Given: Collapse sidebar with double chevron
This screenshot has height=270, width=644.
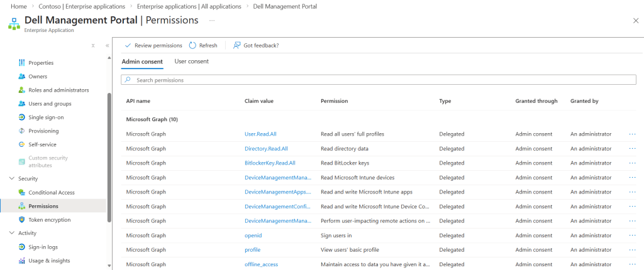Looking at the screenshot, I should (107, 46).
